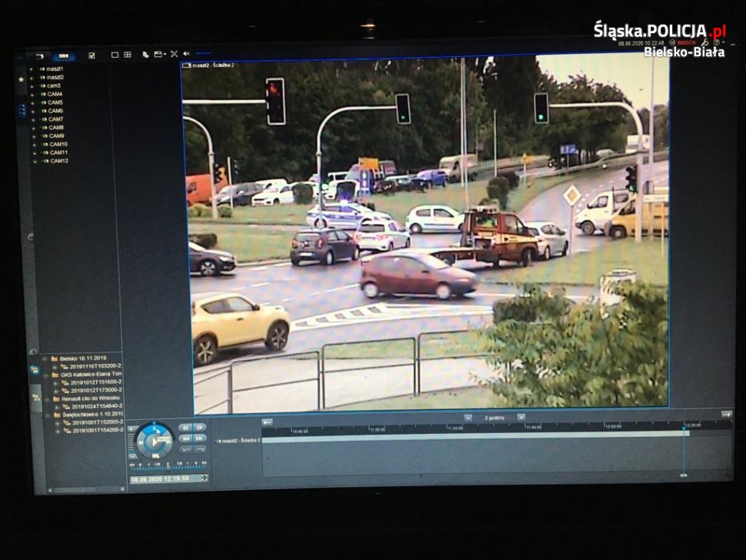Zoom out the timeline scale with minus
Screen dimensions: 746x560
pos(468,418)
